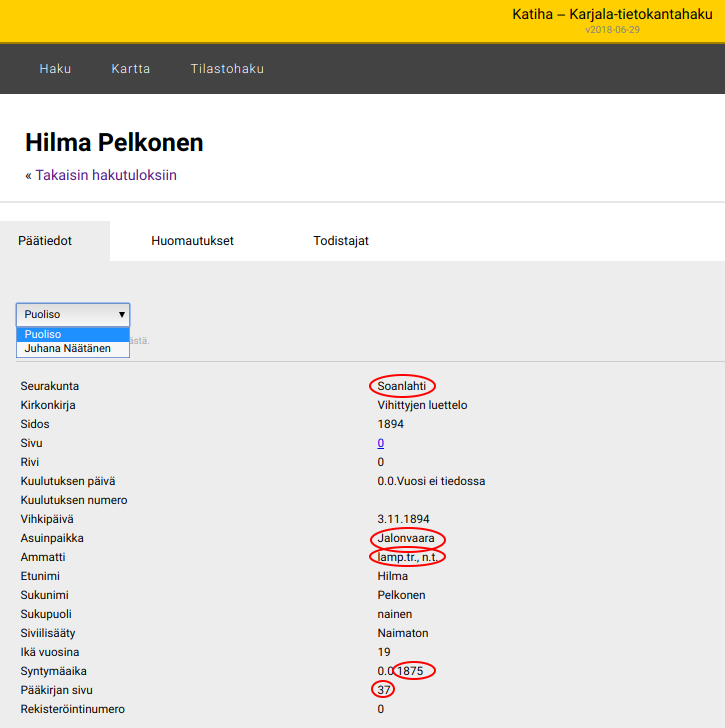The image size is (725, 728).
Task: Click the circled Pääkirjan sivu value 37
Action: pyautogui.click(x=383, y=690)
